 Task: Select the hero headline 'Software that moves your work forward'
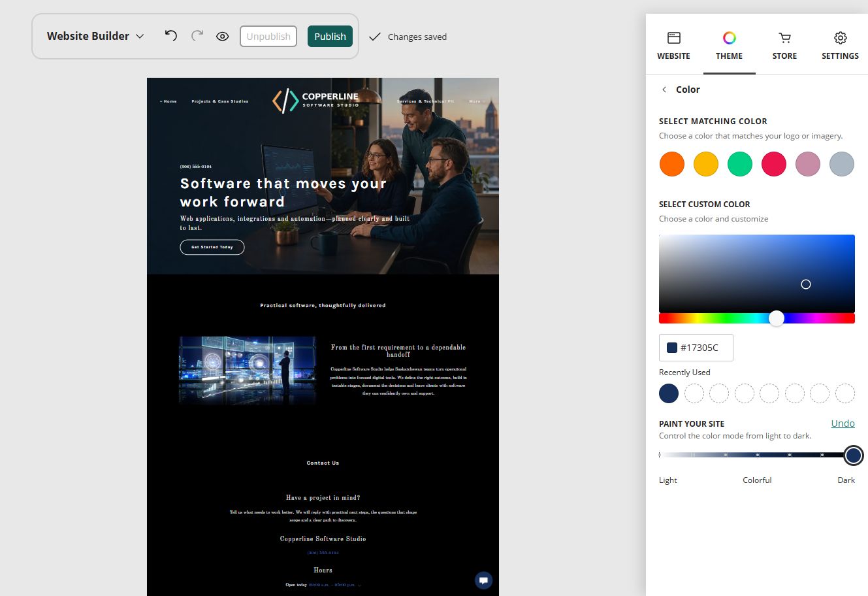click(x=283, y=193)
